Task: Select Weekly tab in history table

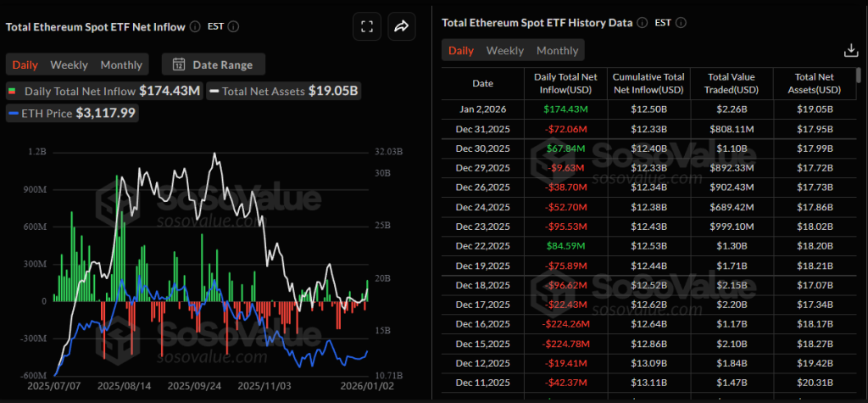Action: coord(504,51)
